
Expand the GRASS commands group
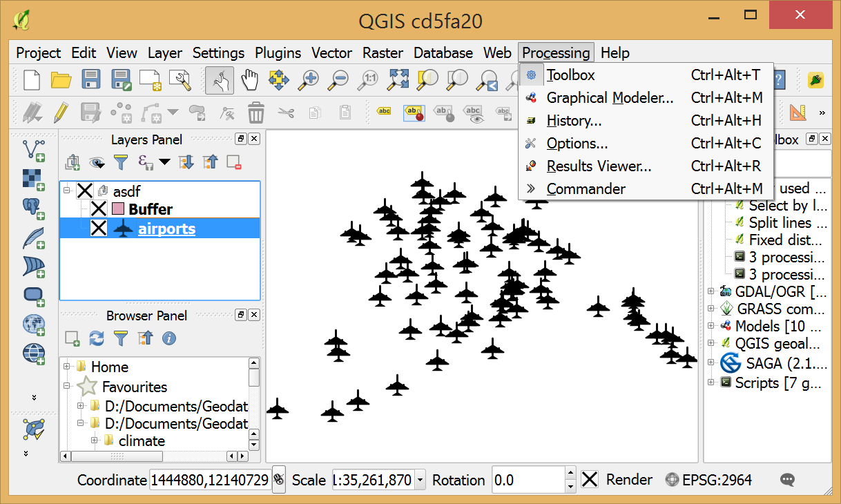pos(710,309)
